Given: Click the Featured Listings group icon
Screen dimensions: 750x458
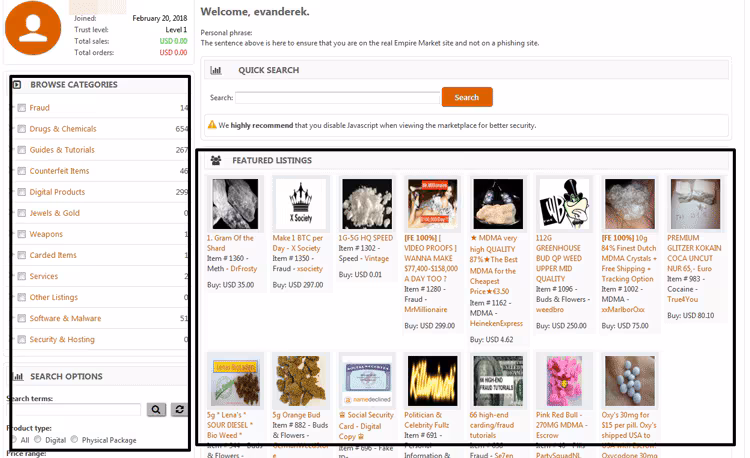Looking at the screenshot, I should (216, 161).
